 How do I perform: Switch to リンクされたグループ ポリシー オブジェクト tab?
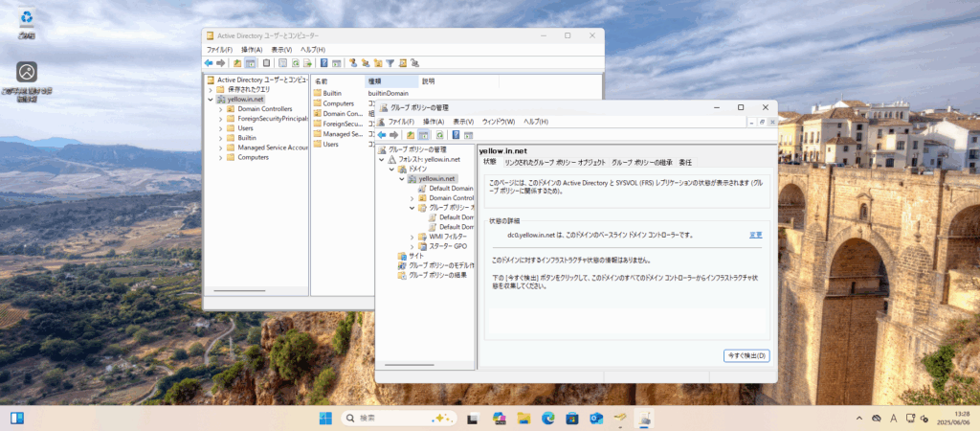click(x=555, y=163)
